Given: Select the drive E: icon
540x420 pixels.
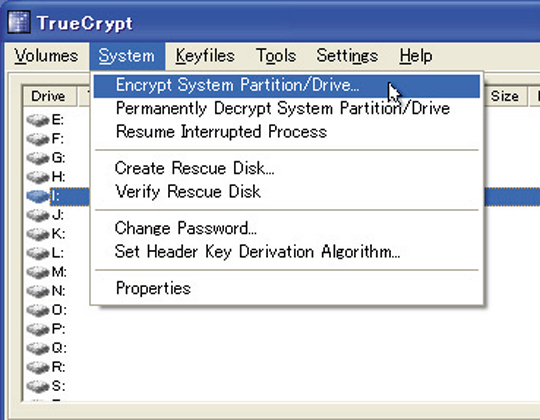Looking at the screenshot, I should (38, 120).
